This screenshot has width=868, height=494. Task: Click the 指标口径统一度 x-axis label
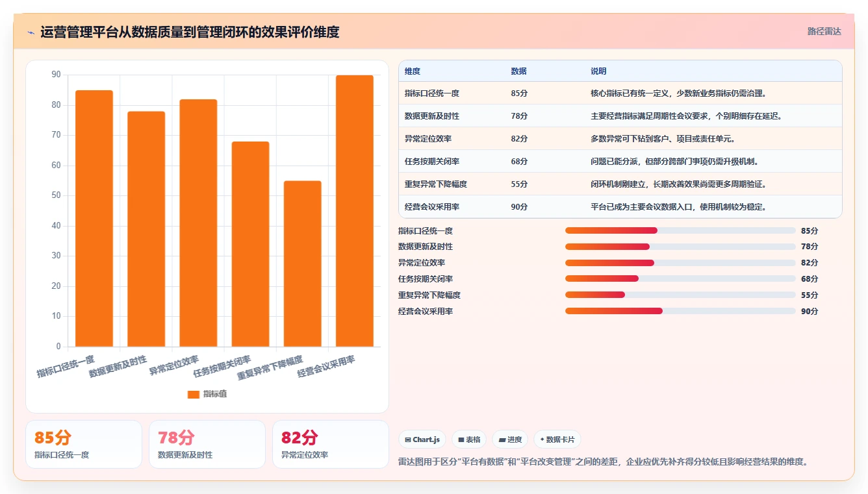[66, 366]
